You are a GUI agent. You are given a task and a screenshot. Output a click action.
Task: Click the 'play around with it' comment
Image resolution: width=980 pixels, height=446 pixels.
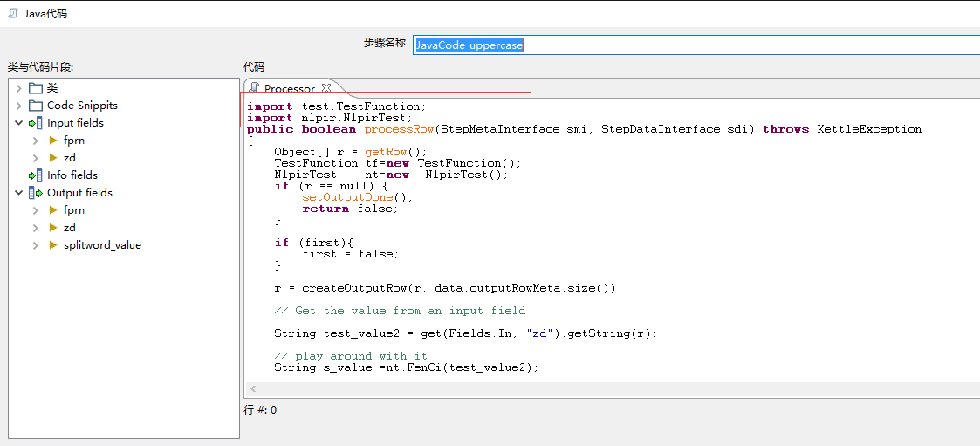pos(351,356)
